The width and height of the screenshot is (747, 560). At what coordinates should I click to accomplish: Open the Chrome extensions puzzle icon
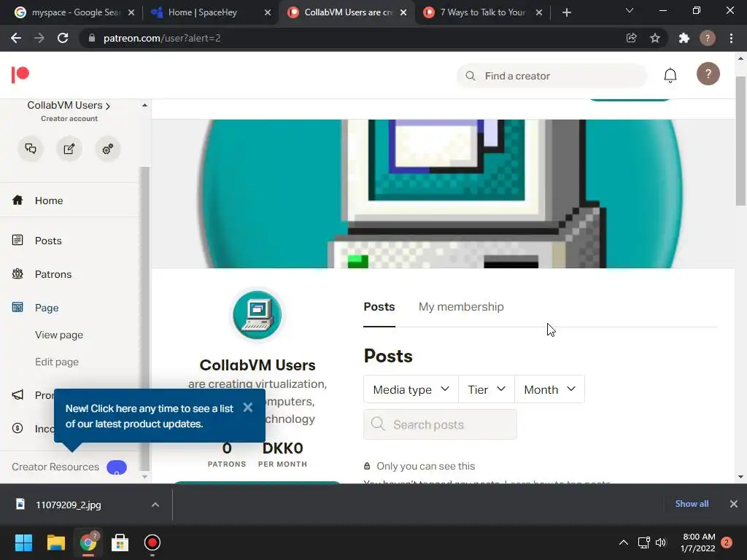[x=684, y=38]
